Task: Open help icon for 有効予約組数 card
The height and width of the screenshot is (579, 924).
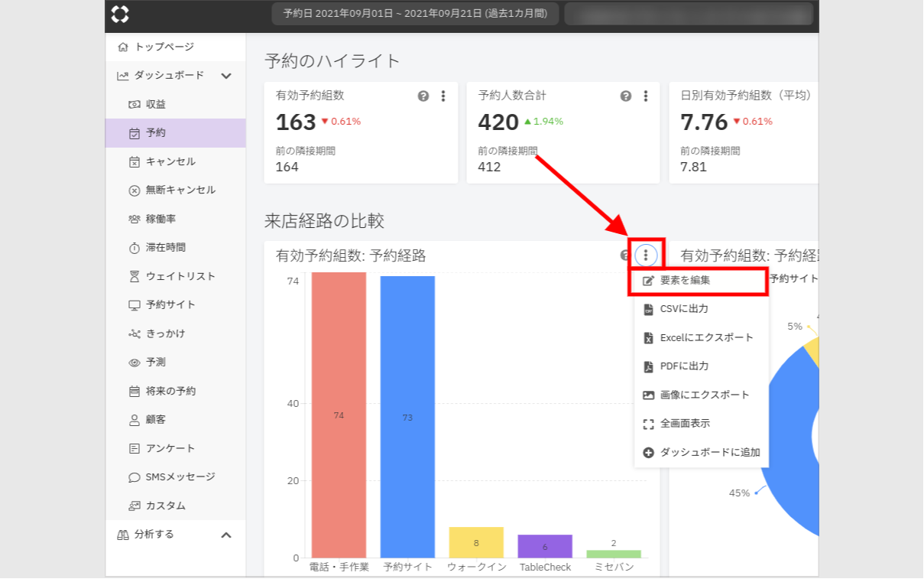Action: 423,96
